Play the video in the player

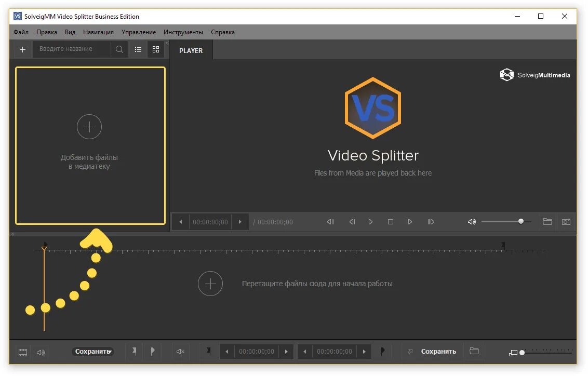(370, 222)
